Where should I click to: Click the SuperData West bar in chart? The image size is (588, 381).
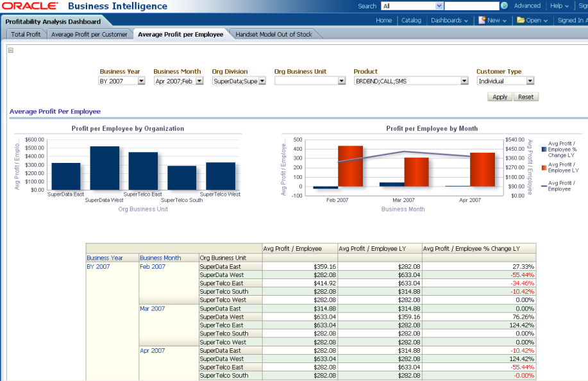[105, 168]
